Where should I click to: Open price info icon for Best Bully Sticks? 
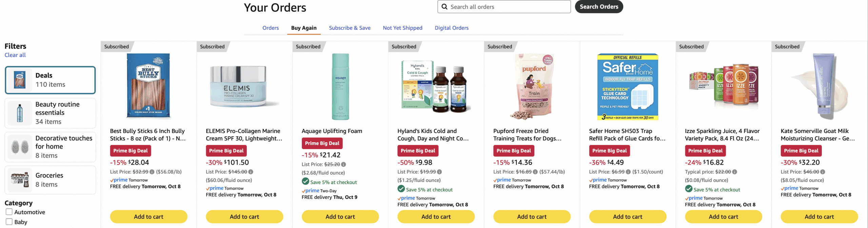[152, 172]
